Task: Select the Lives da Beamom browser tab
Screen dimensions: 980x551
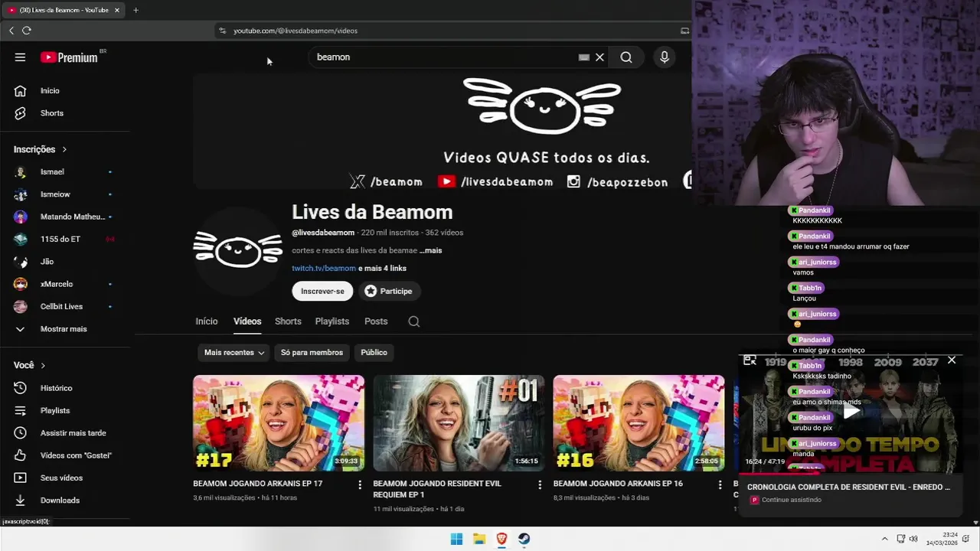Action: point(63,10)
